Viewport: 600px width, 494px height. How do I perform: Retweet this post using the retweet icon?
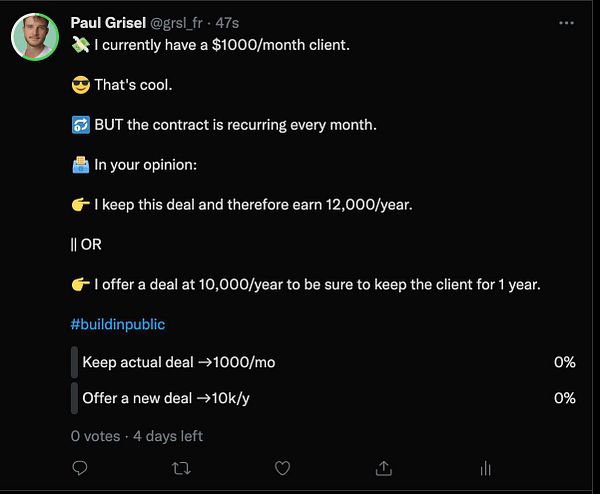point(181,467)
